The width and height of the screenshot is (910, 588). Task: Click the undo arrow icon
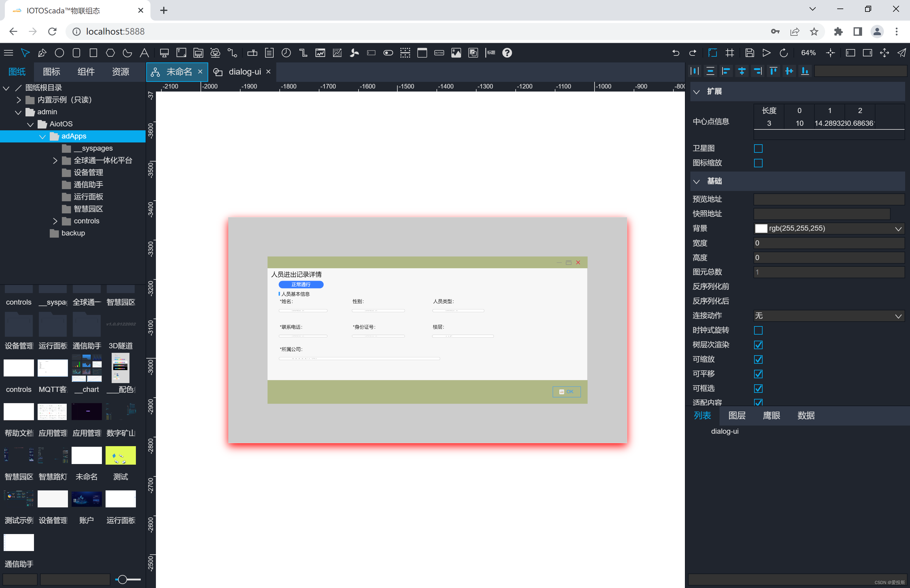click(676, 53)
